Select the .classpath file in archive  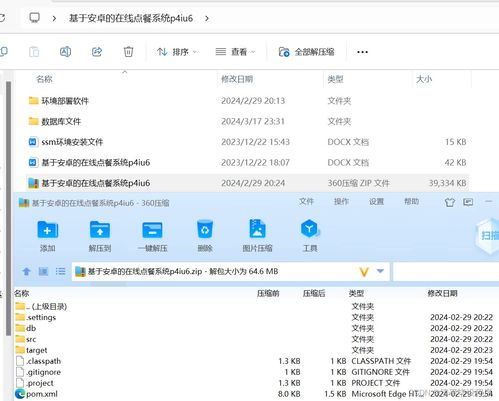coord(39,361)
